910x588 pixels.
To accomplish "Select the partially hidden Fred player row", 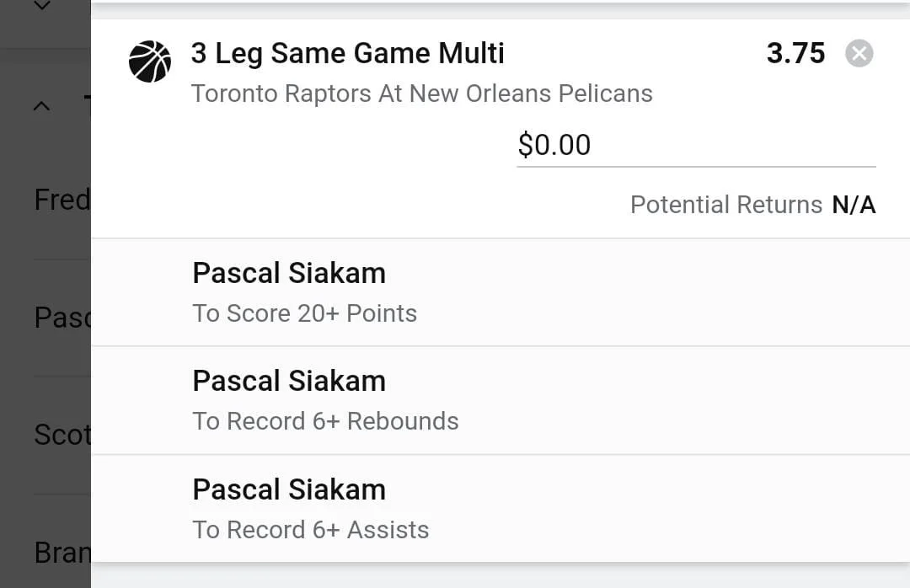I will tap(61, 200).
